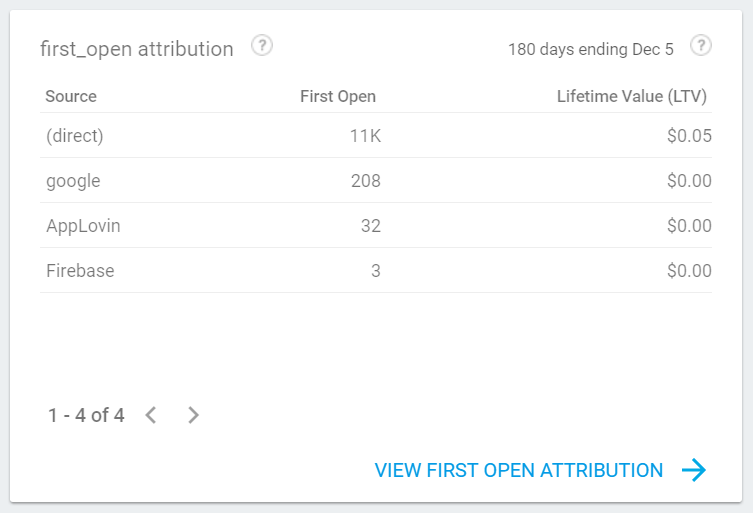Sort by First Open column header
Screen dimensions: 753x513
(338, 97)
